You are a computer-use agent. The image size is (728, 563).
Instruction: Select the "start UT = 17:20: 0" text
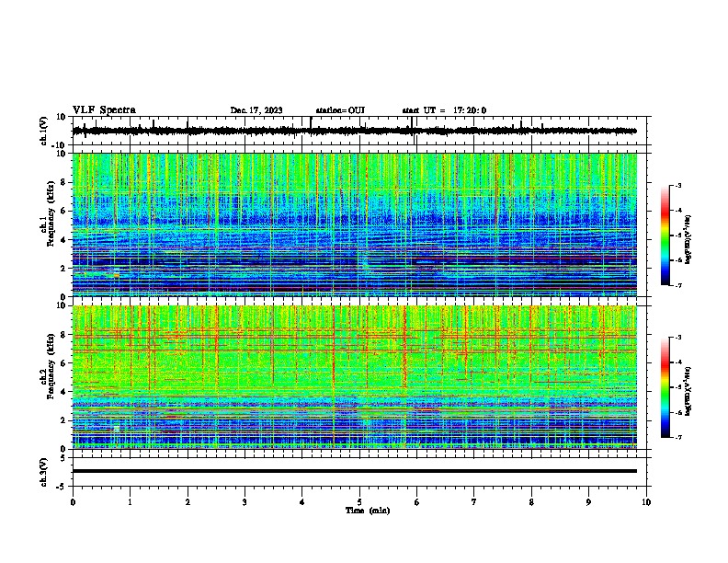[x=444, y=110]
